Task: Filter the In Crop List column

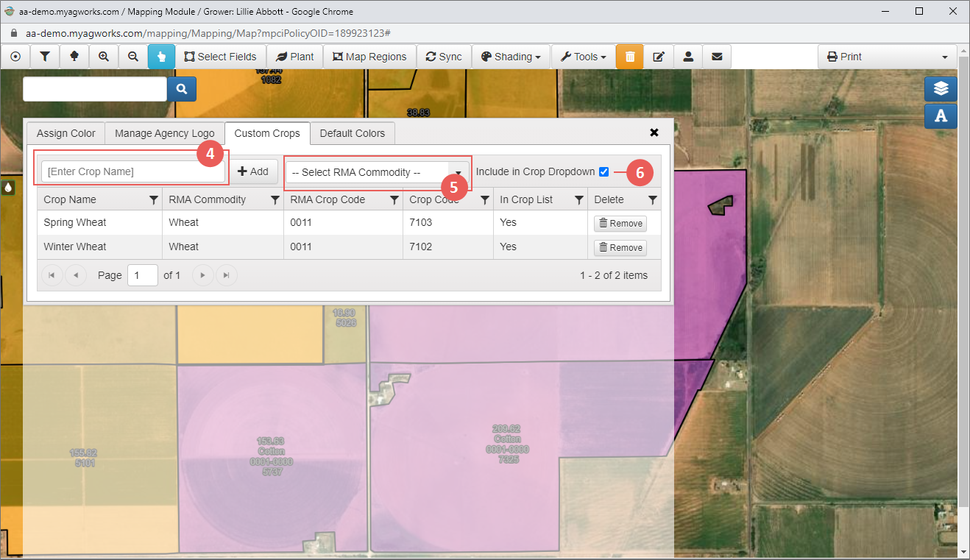Action: coord(579,199)
